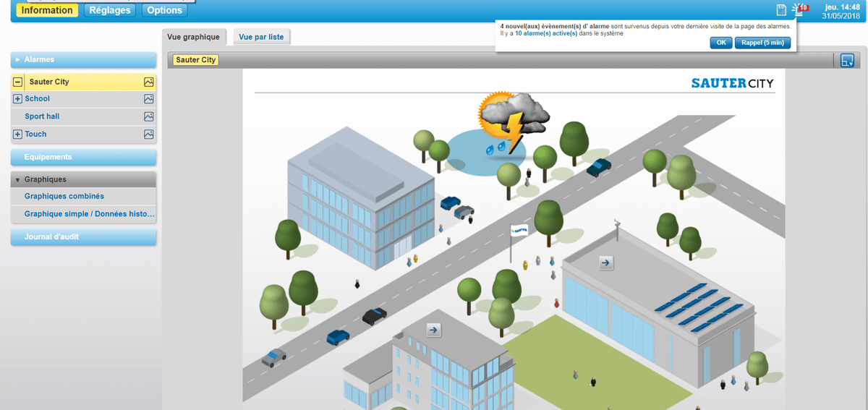This screenshot has height=410, width=868.
Task: Open the alarm bell icon showing 10
Action: click(799, 9)
